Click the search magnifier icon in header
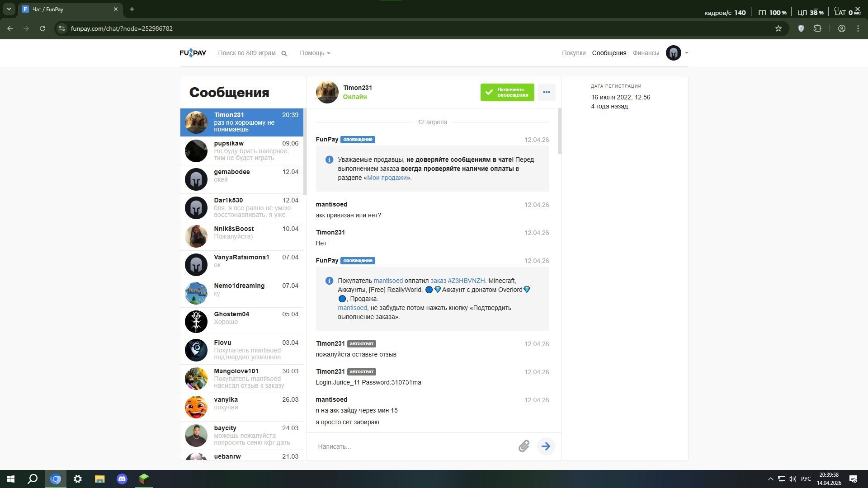This screenshot has height=488, width=868. [x=284, y=53]
